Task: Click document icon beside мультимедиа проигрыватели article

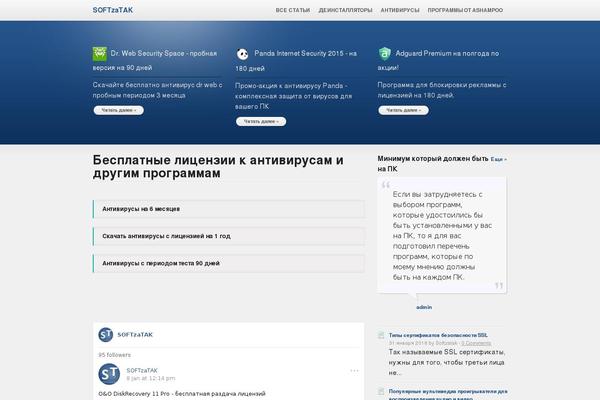Action: [x=381, y=392]
